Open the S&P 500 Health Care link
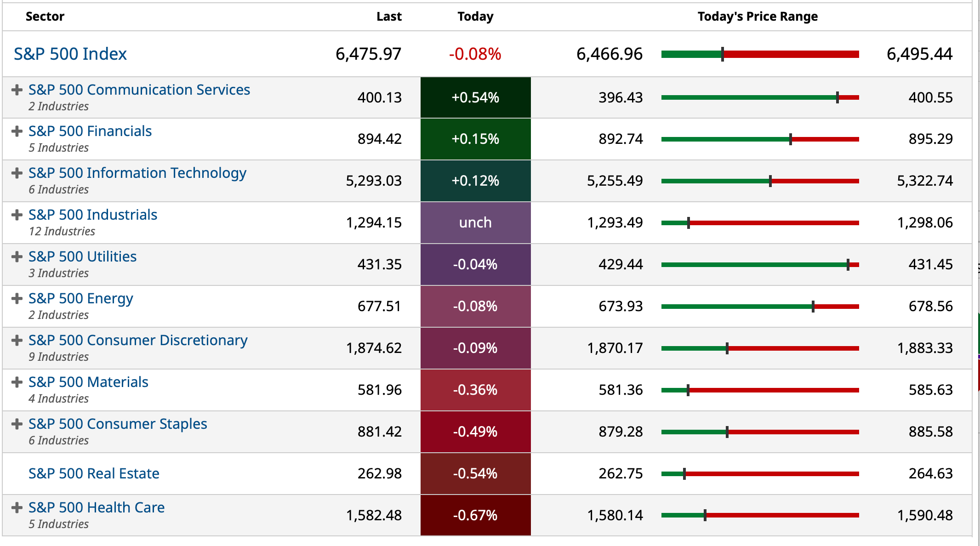Image resolution: width=980 pixels, height=546 pixels. coord(97,507)
